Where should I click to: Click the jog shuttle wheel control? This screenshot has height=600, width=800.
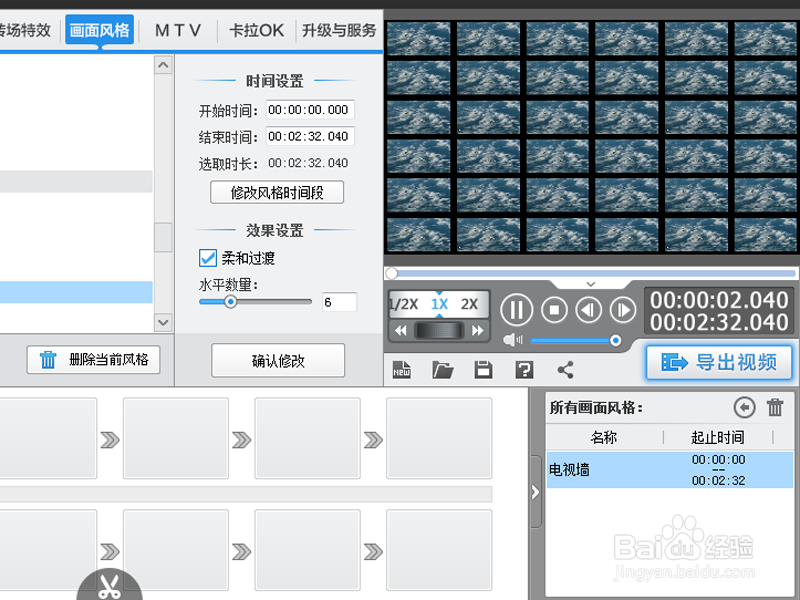[x=439, y=331]
